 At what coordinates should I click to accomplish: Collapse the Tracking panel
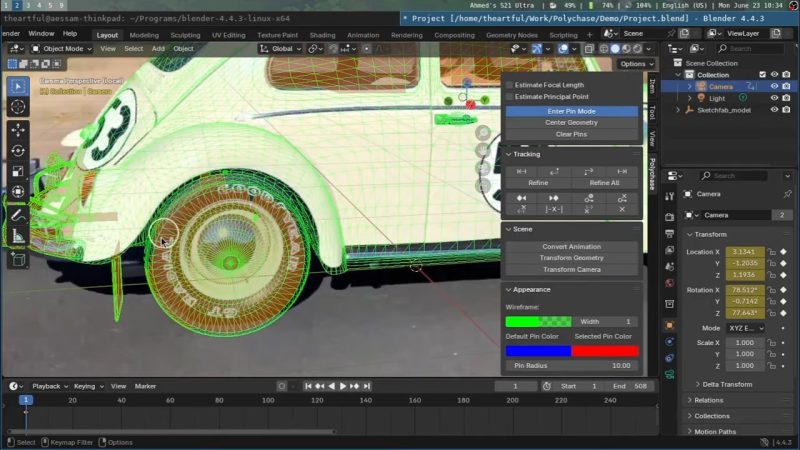509,154
